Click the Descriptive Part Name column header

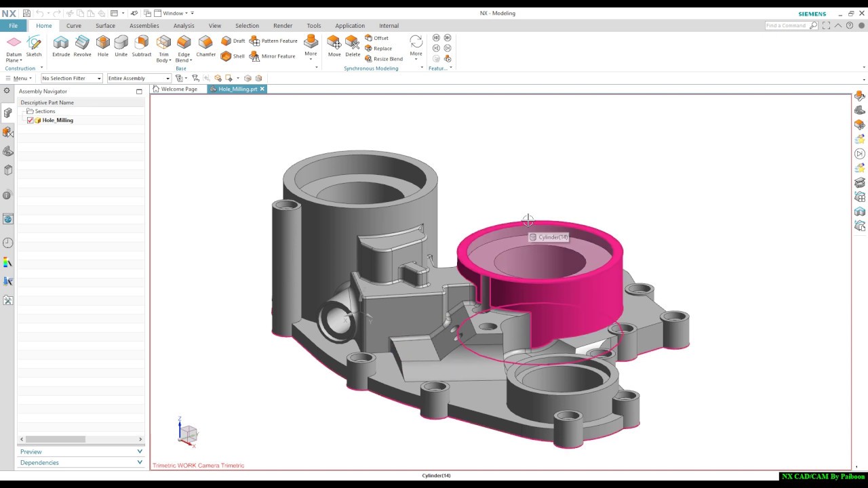point(81,102)
